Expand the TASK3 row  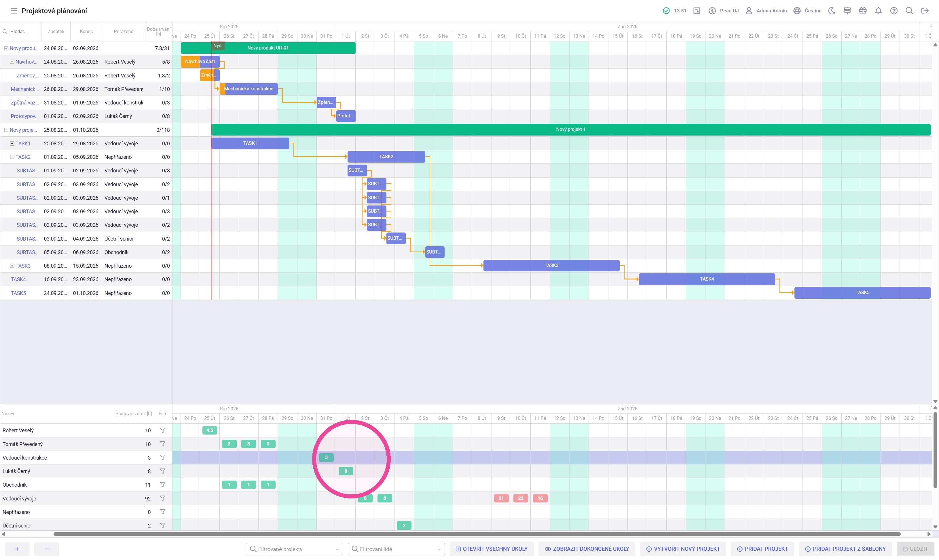(12, 266)
